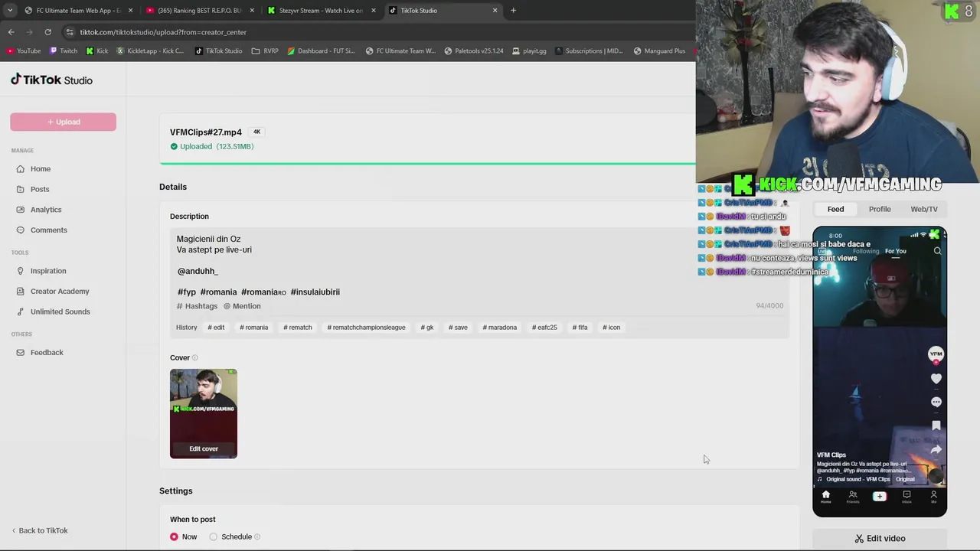980x551 pixels.
Task: Add the #maradona history hashtag
Action: 500,328
